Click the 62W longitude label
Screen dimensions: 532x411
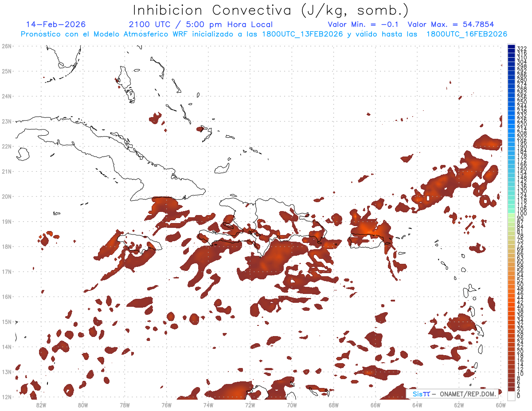pyautogui.click(x=459, y=405)
